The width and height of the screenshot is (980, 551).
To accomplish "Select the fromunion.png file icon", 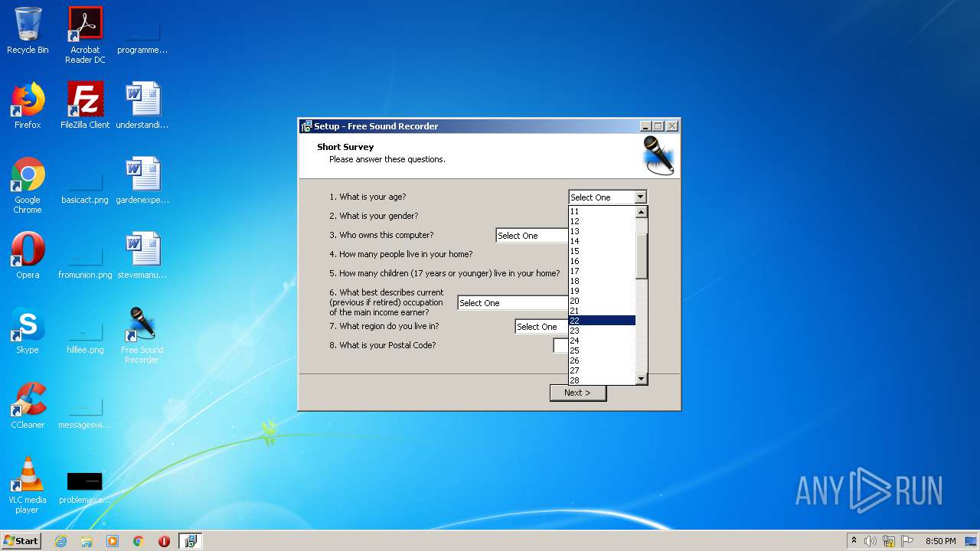I will tap(85, 262).
